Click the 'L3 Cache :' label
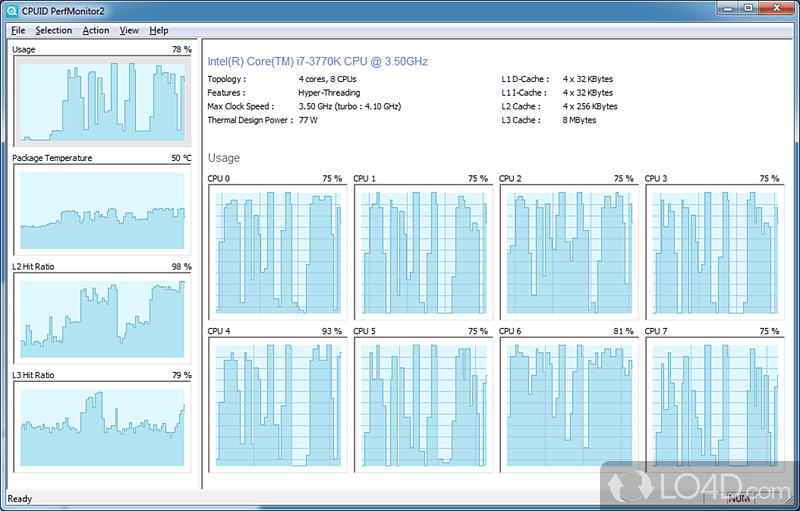This screenshot has height=511, width=800. pyautogui.click(x=520, y=120)
